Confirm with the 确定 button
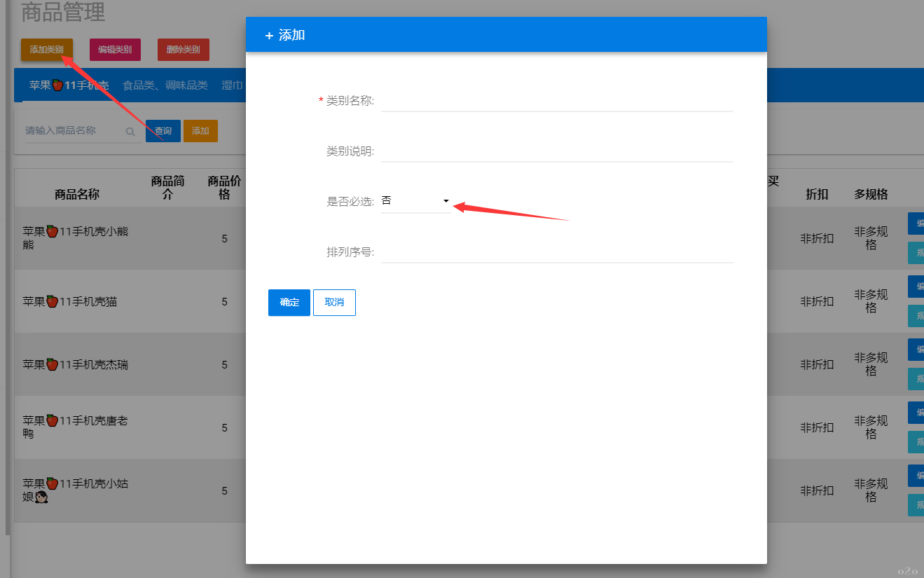924x578 pixels. coord(289,303)
